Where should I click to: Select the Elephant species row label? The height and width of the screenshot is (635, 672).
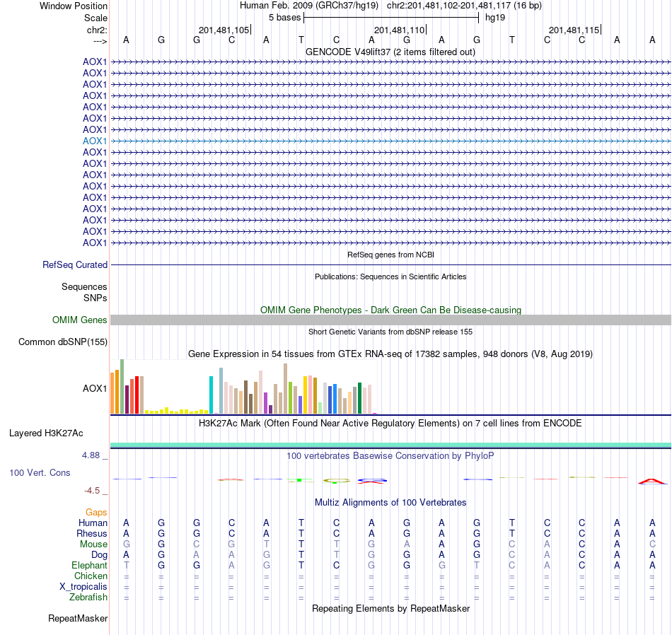pyautogui.click(x=90, y=566)
